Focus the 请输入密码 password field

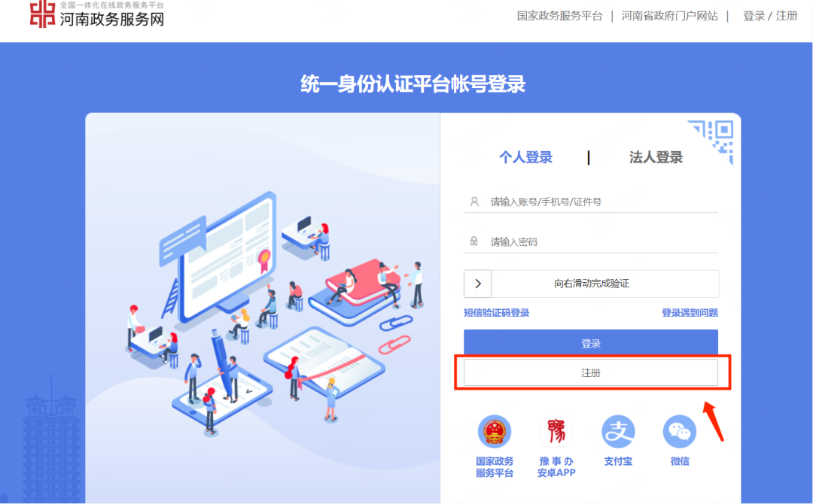[x=591, y=241]
